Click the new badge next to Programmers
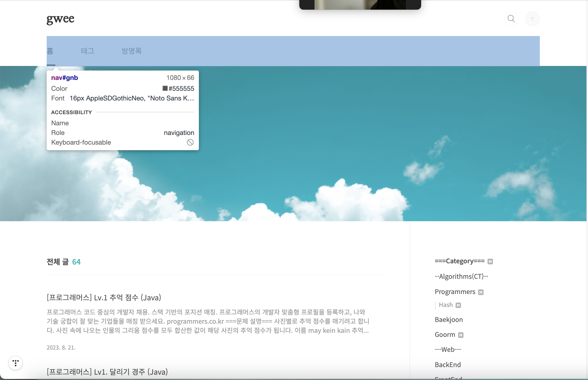Image resolution: width=588 pixels, height=380 pixels. [481, 292]
